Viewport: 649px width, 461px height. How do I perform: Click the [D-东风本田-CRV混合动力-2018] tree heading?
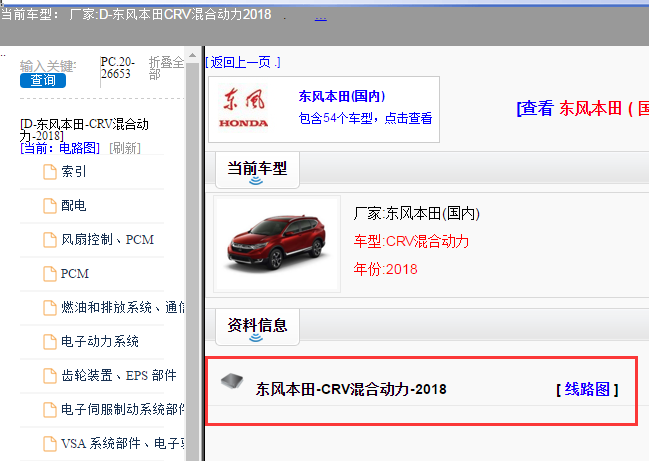click(x=84, y=130)
